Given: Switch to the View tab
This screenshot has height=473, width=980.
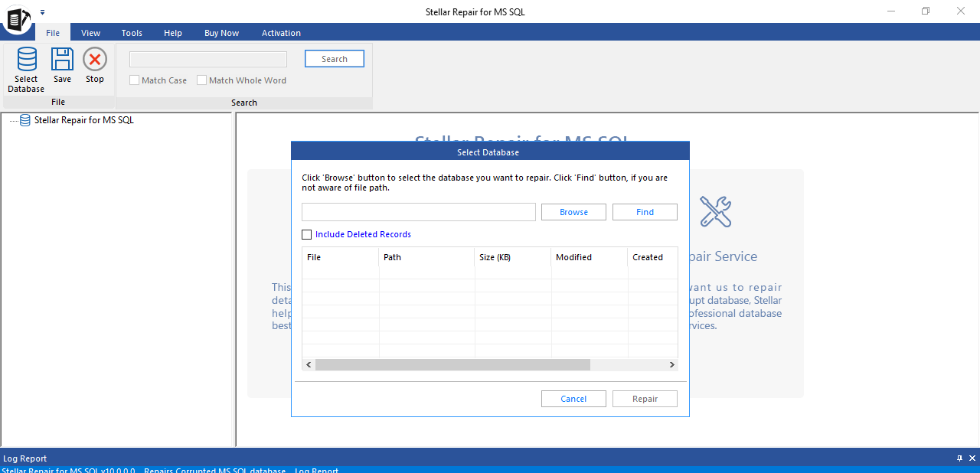Looking at the screenshot, I should pyautogui.click(x=91, y=33).
